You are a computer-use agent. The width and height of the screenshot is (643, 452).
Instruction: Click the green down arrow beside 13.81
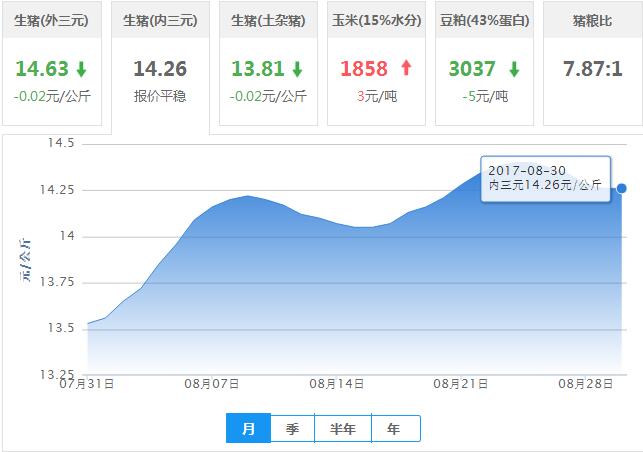(x=298, y=69)
